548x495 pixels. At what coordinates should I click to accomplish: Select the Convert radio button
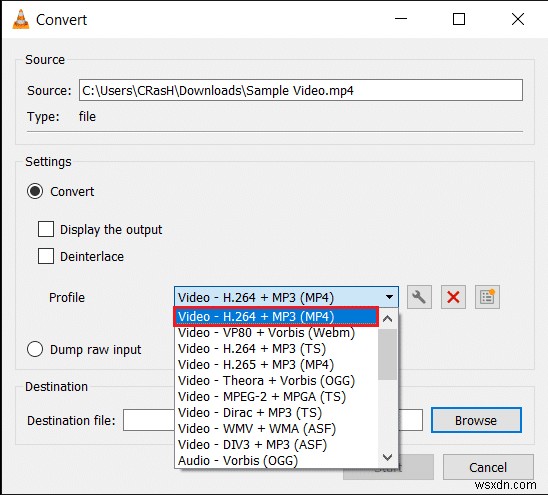click(x=35, y=191)
